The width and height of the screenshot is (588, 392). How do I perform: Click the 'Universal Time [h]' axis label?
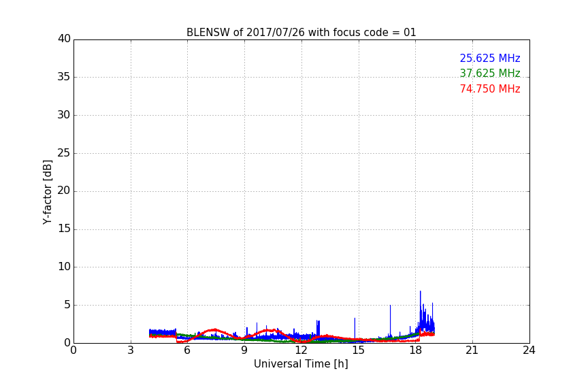coord(301,364)
